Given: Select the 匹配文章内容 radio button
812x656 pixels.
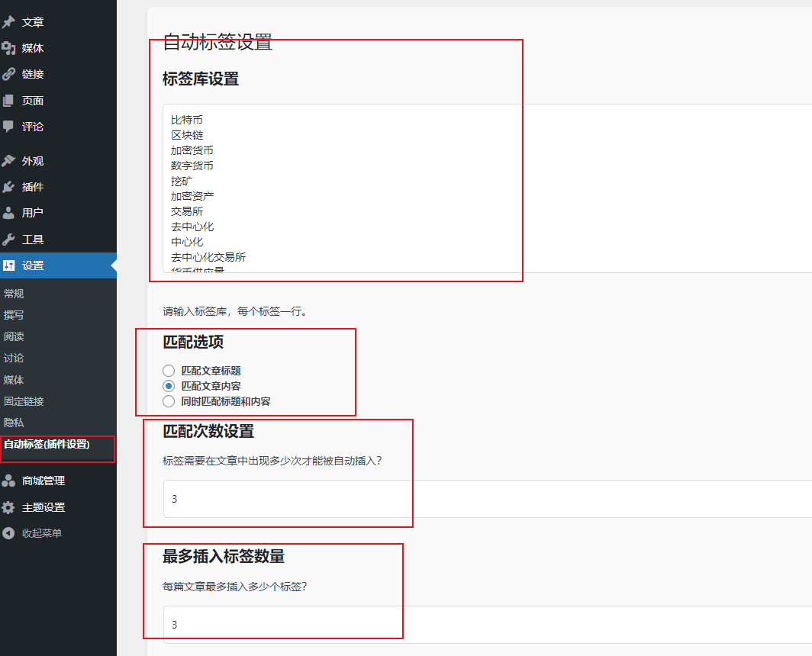Looking at the screenshot, I should pyautogui.click(x=169, y=386).
